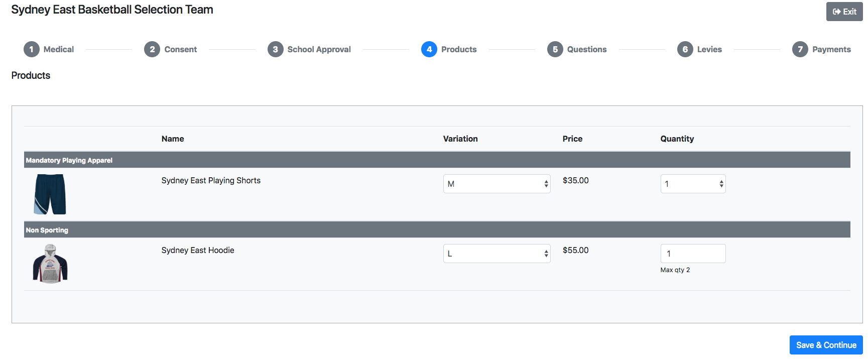Open the School Approval step label
The image size is (868, 359).
(x=319, y=49)
